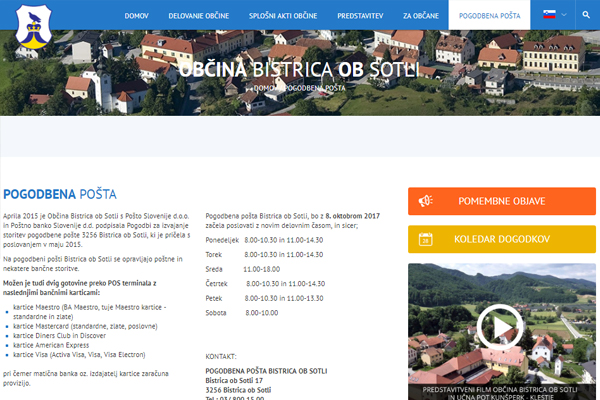Select the Pogodbena pošta tab
The image size is (600, 400).
click(482, 15)
